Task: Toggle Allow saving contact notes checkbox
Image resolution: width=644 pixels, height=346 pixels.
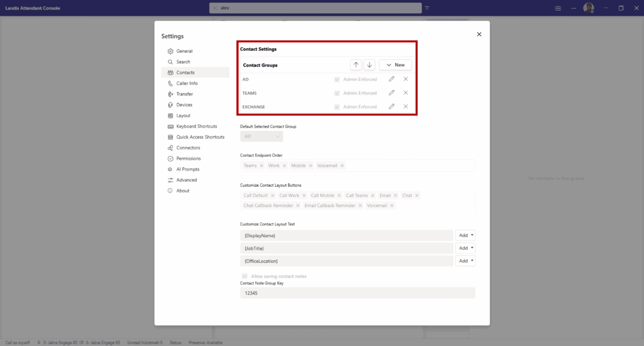Action: [245, 276]
